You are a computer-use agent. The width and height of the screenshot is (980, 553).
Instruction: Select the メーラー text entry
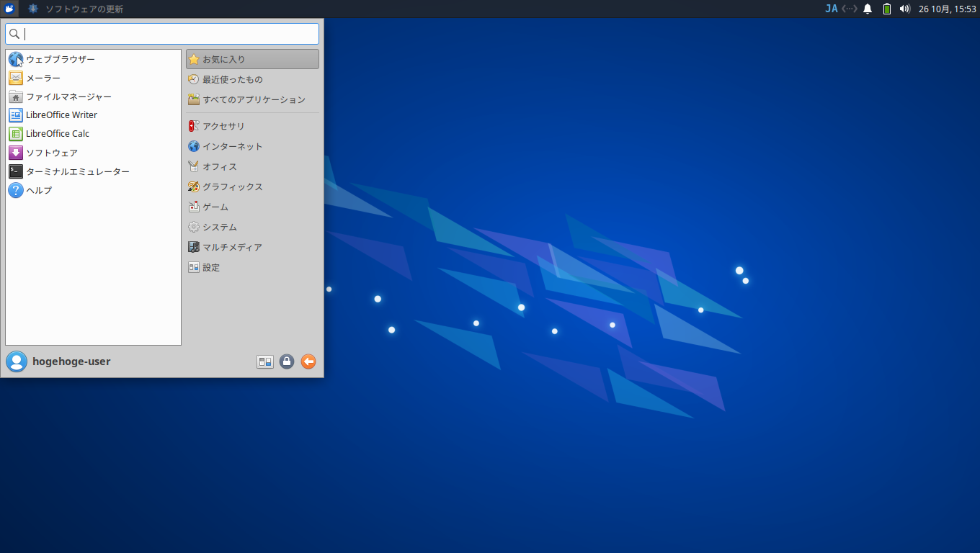[43, 78]
